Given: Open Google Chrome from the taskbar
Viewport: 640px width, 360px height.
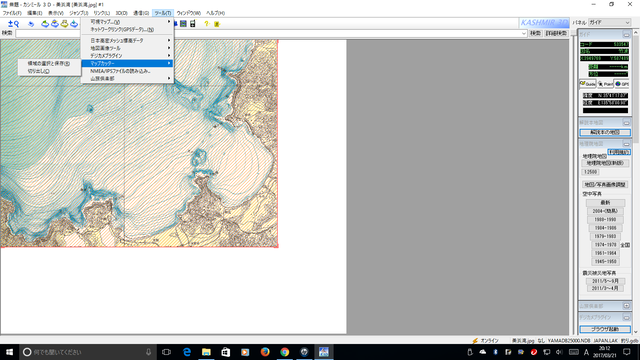Looking at the screenshot, I should point(284,352).
